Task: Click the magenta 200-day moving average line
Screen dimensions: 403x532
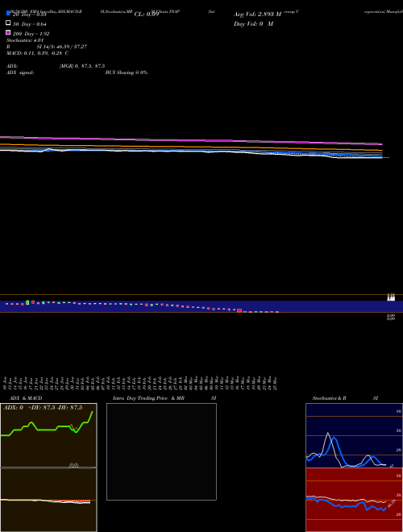Action: pos(191,139)
